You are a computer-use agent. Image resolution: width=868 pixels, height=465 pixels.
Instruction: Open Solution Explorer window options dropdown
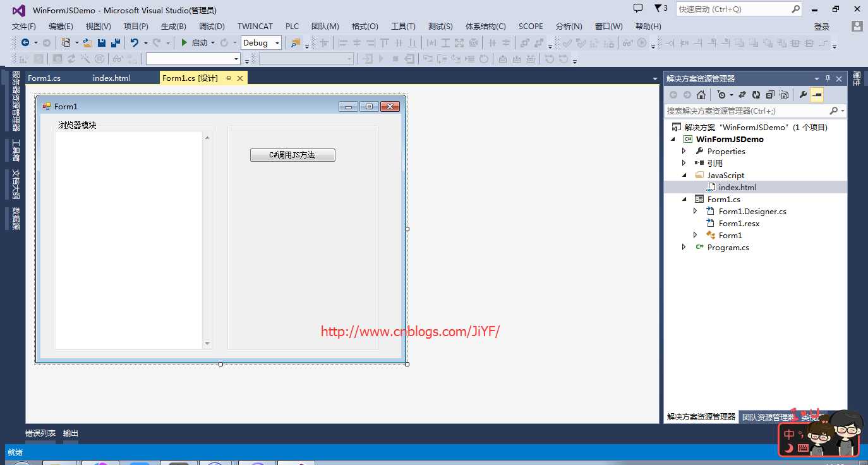816,79
